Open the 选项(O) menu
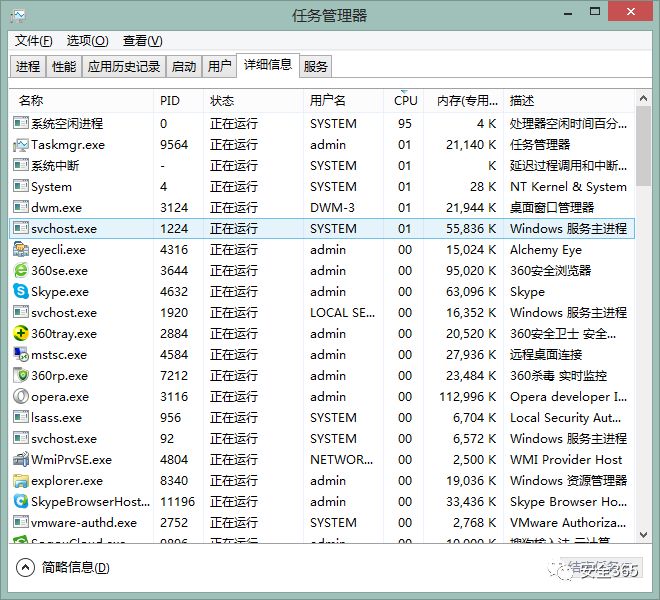 pyautogui.click(x=88, y=41)
